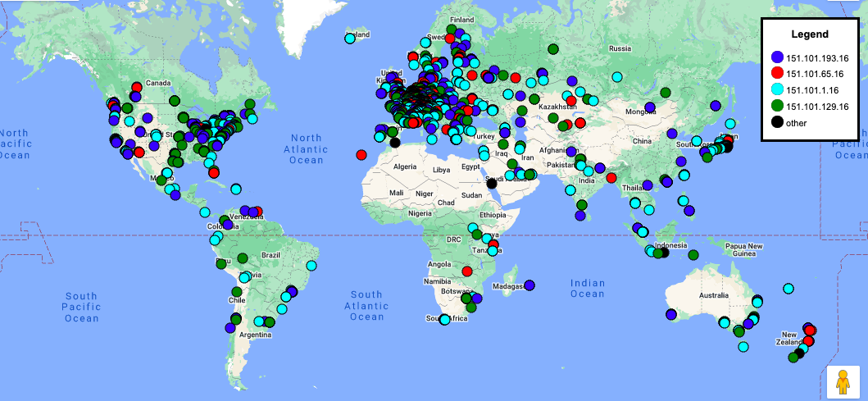This screenshot has height=401, width=868.
Task: Select the black marker north of the Algeria label
Action: coord(395,143)
